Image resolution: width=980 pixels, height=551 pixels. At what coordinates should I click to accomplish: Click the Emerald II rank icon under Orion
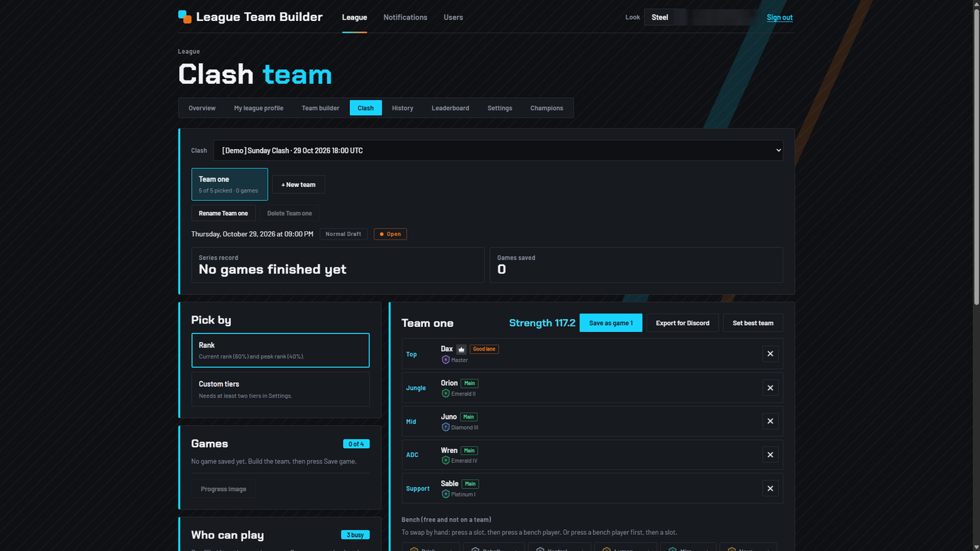[445, 393]
